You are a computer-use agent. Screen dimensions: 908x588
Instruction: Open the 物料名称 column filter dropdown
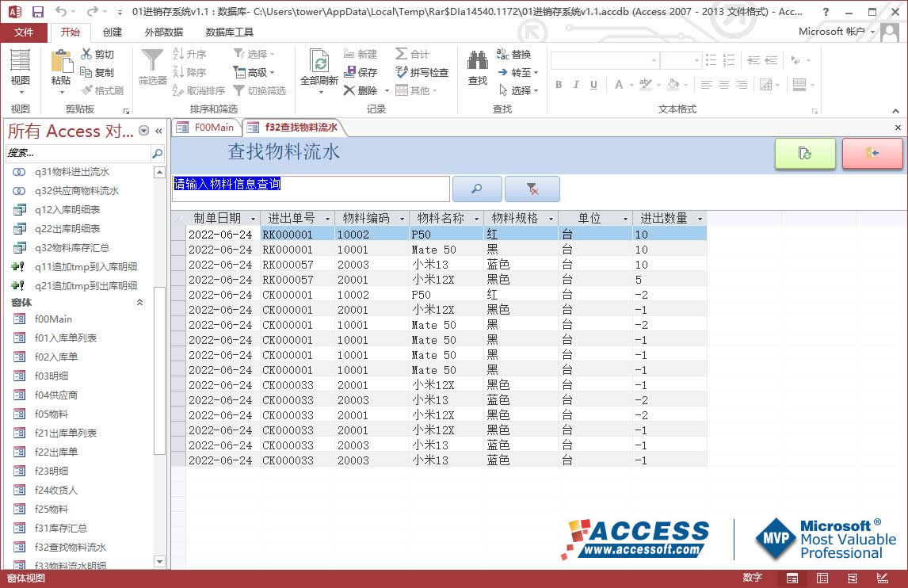tap(475, 219)
